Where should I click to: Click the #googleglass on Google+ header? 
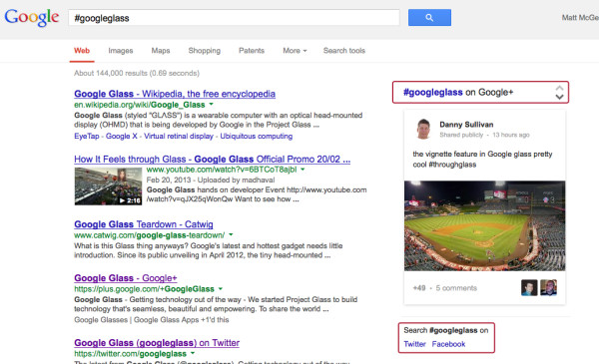pyautogui.click(x=458, y=92)
